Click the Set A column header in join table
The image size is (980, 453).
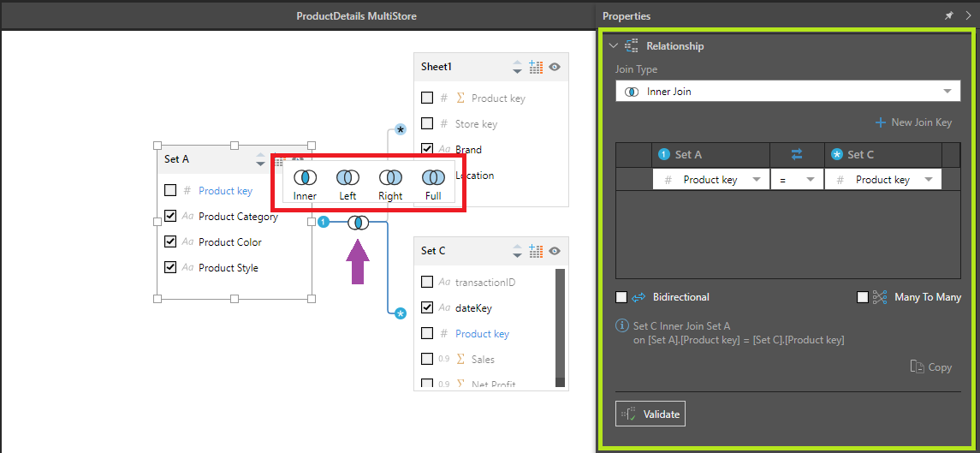(710, 154)
